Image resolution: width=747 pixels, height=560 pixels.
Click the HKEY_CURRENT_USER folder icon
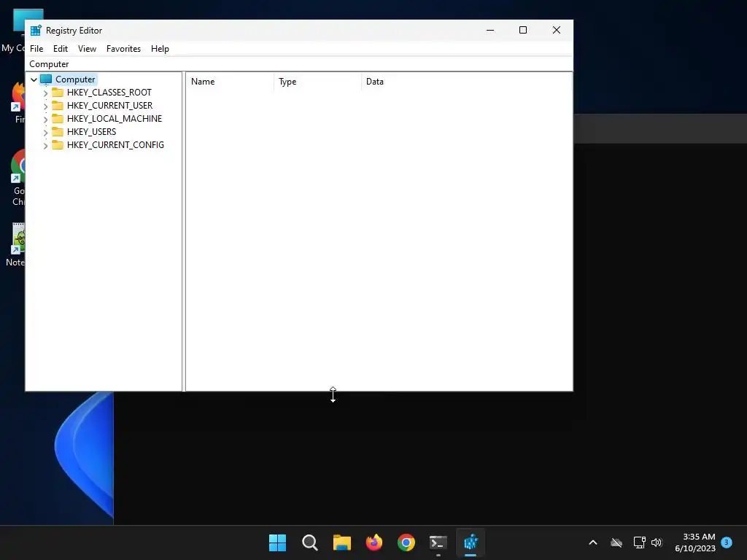coord(58,105)
